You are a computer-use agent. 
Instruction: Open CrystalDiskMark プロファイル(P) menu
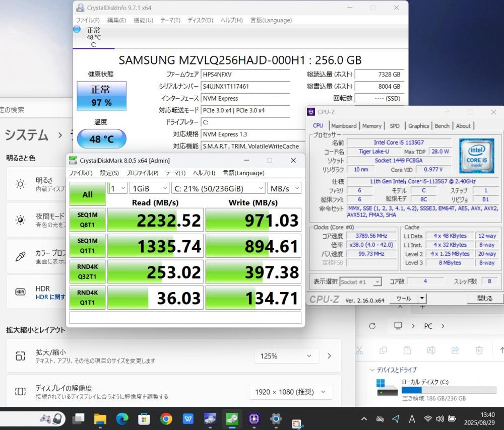point(142,173)
